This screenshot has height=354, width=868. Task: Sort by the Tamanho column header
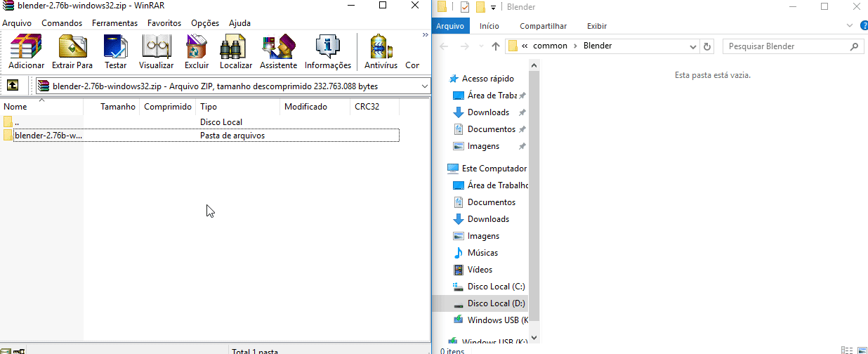[x=111, y=107]
